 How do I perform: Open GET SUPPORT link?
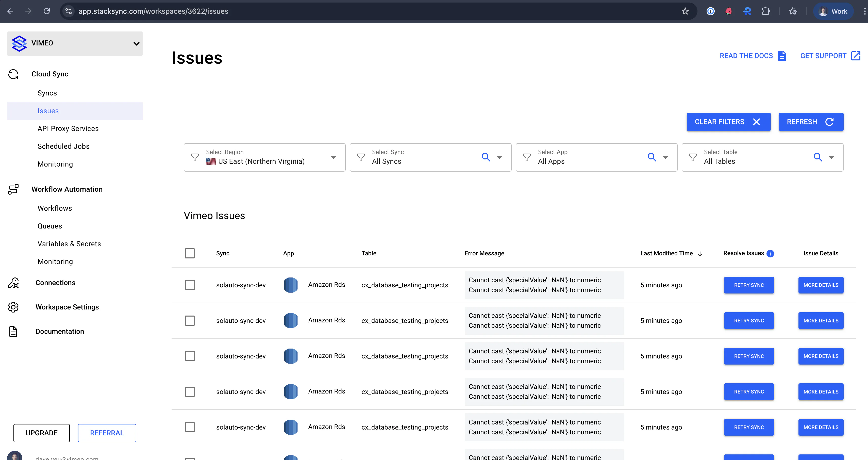(830, 56)
